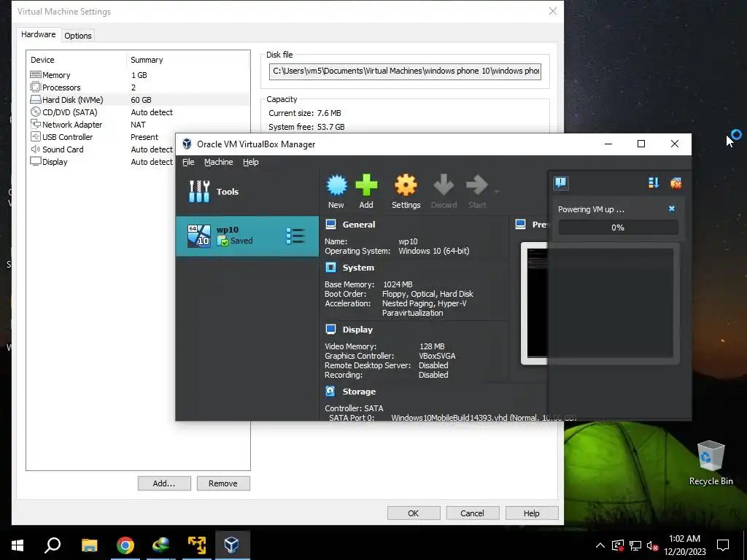Open the Machine menu in VirtualBox
Image resolution: width=747 pixels, height=560 pixels.
(x=219, y=162)
